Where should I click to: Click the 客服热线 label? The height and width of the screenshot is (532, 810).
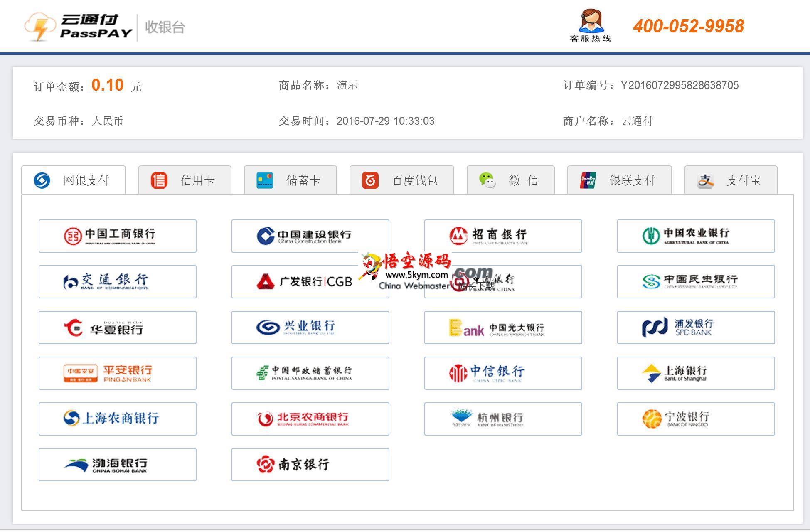591,38
